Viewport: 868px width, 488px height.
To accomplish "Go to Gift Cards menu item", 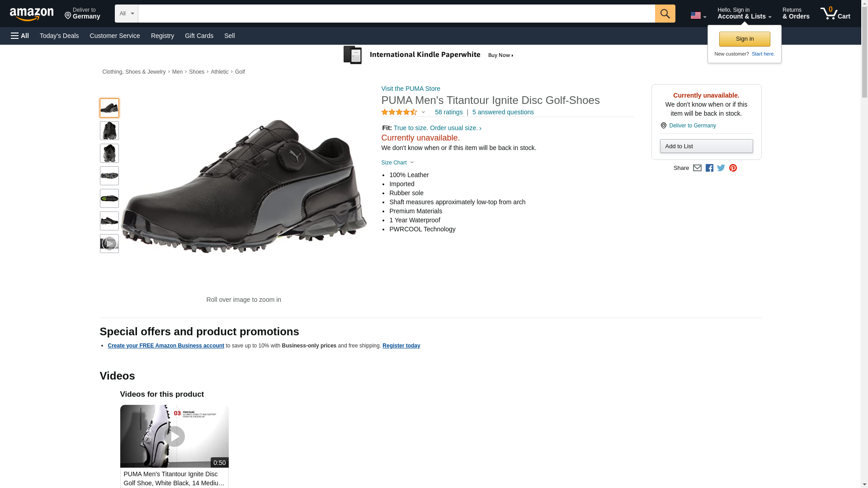I will (x=199, y=36).
